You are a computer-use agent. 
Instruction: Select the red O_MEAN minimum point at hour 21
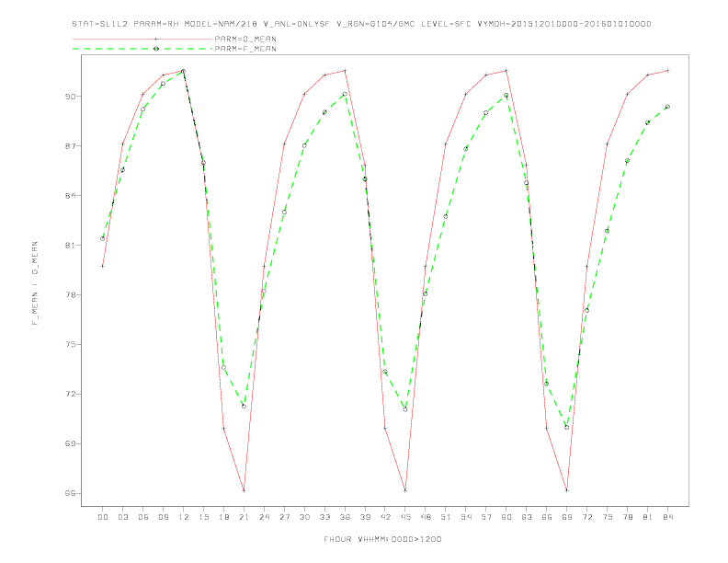click(244, 490)
